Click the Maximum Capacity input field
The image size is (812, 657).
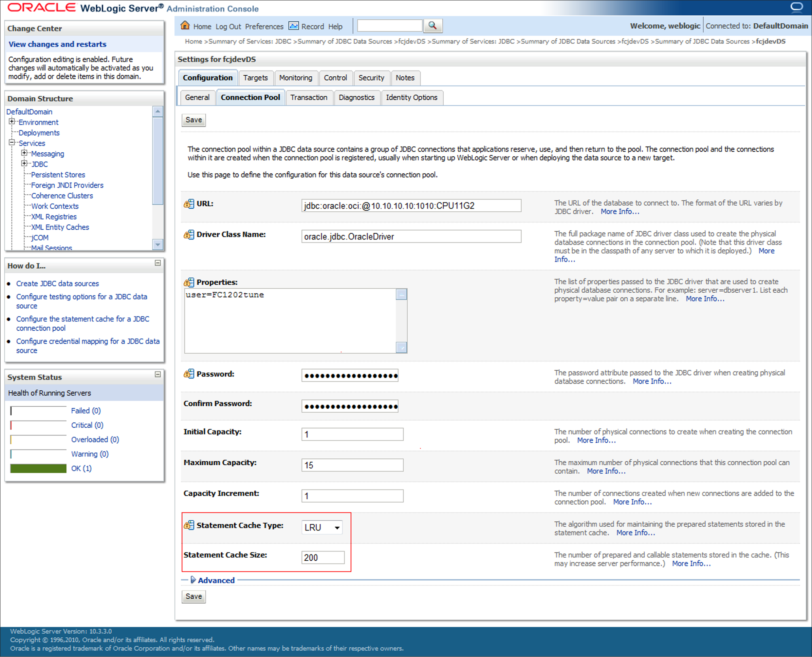pos(352,465)
